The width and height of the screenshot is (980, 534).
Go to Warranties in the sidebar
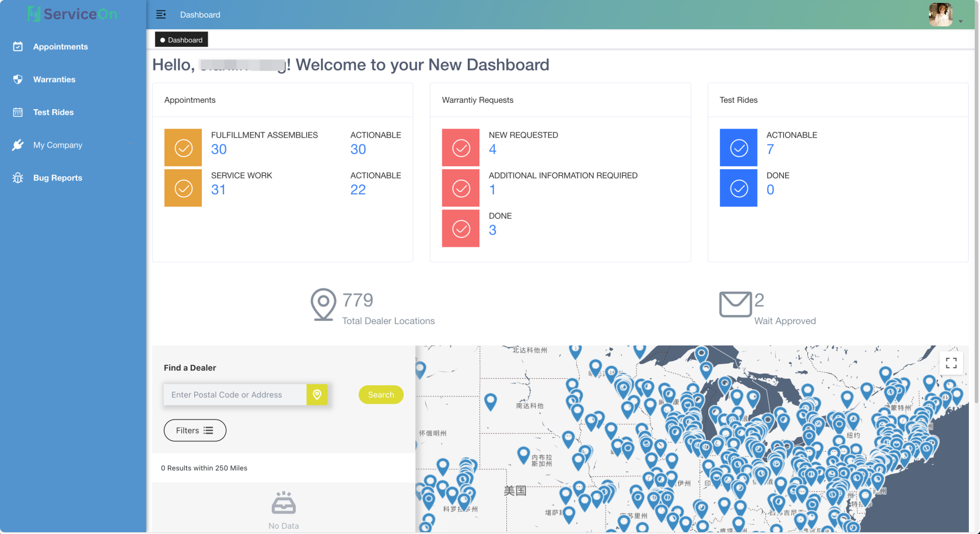(x=54, y=80)
